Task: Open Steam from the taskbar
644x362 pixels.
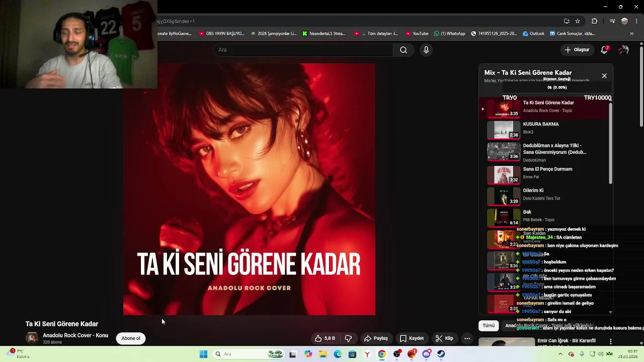Action: pyautogui.click(x=441, y=354)
